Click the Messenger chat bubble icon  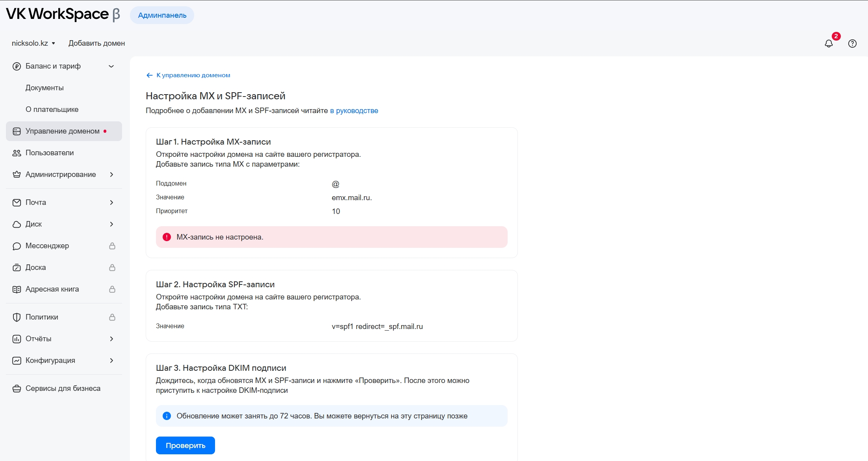tap(17, 246)
